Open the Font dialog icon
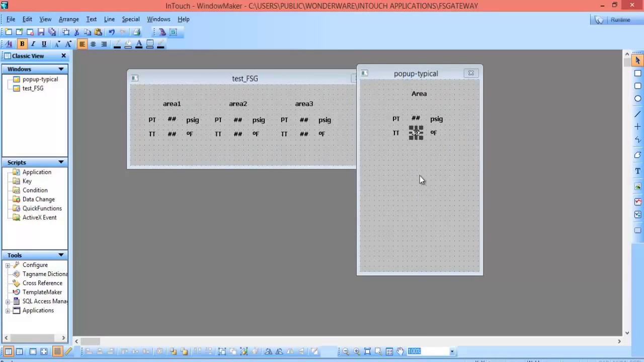Image resolution: width=644 pixels, height=362 pixels. [x=9, y=44]
